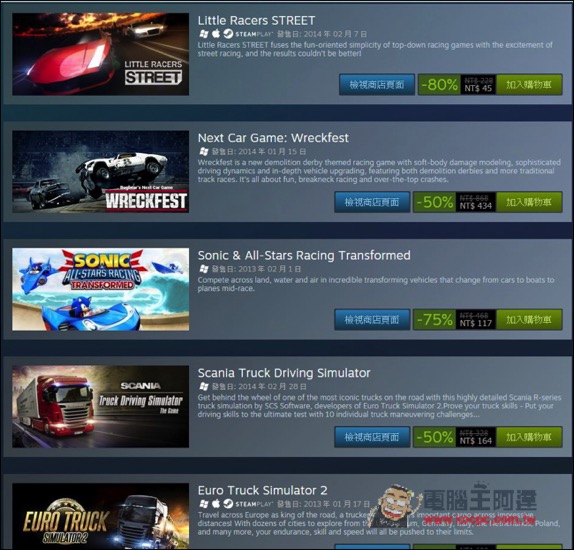The width and height of the screenshot is (574, 550).
Task: Open the Euro Truck Simulator 2 title link
Action: (x=262, y=490)
